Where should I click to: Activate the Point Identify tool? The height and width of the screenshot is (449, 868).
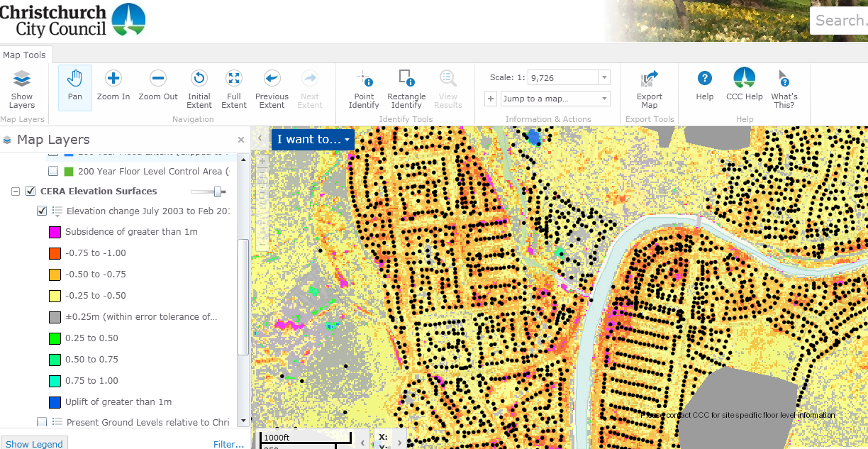364,89
